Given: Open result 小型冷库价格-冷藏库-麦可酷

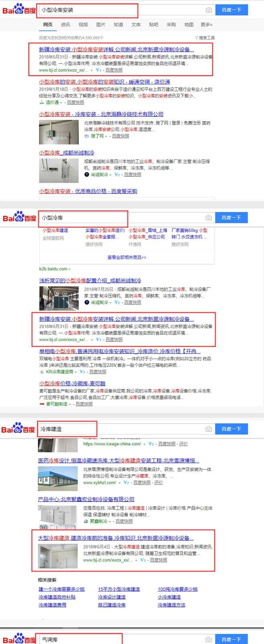Looking at the screenshot, I should (x=72, y=384).
